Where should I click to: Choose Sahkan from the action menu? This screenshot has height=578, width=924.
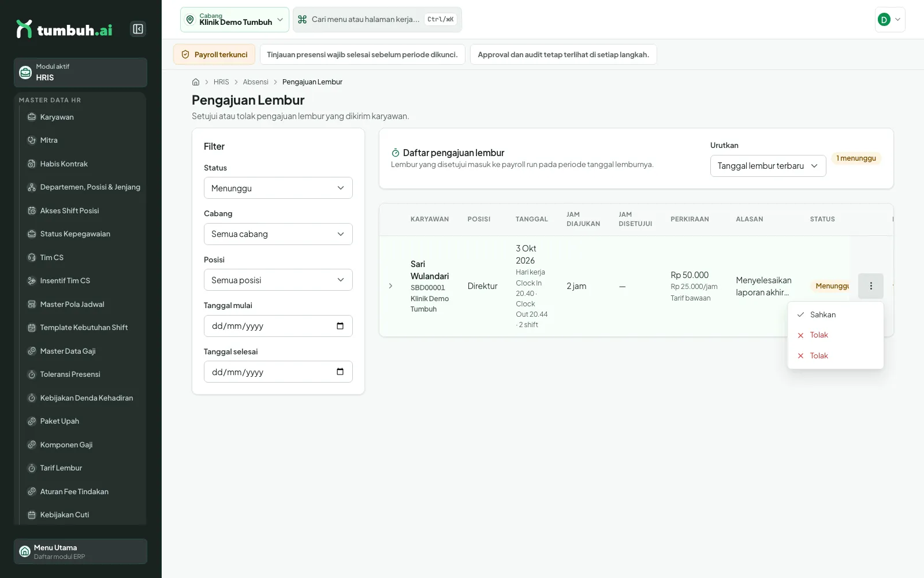(x=836, y=315)
